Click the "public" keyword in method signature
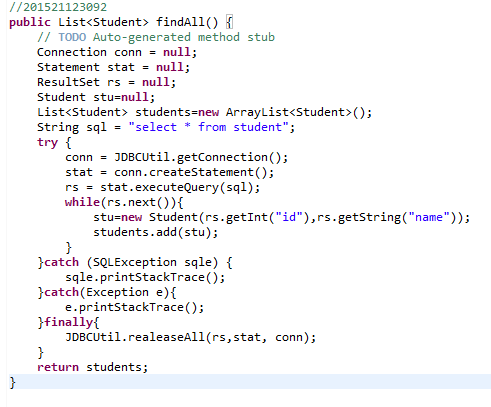The width and height of the screenshot is (491, 407). coord(30,22)
